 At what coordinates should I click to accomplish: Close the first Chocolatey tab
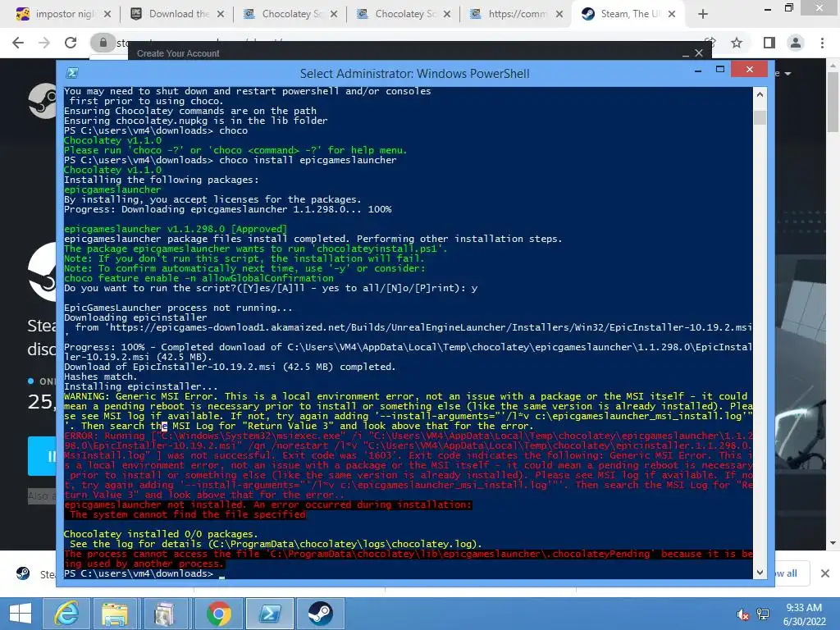334,15
